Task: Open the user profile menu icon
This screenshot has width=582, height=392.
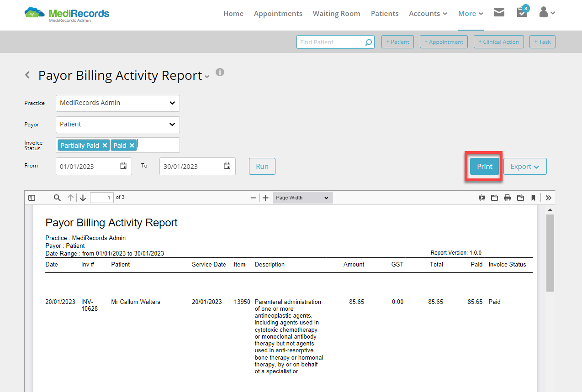Action: tap(547, 12)
